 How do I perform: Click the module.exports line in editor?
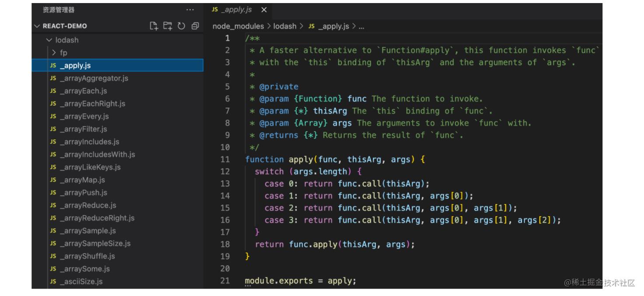click(301, 281)
